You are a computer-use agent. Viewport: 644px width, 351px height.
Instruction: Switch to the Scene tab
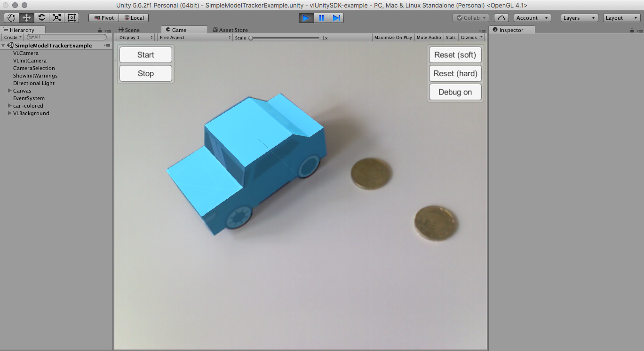[129, 30]
